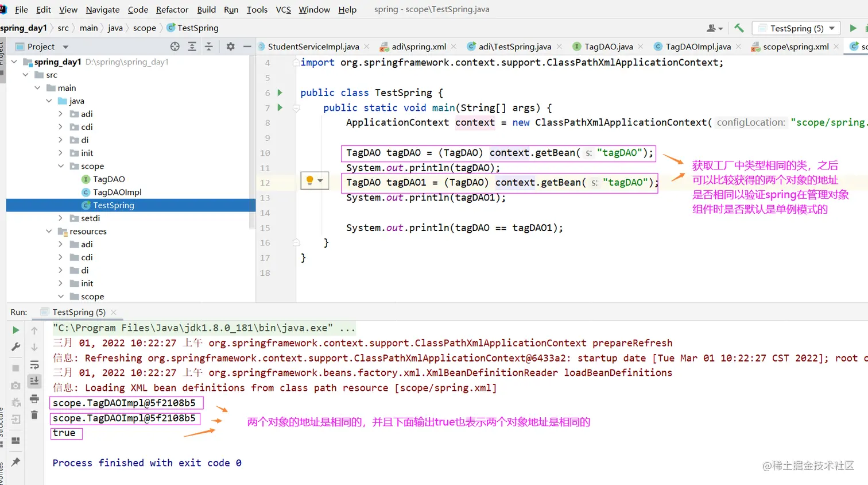Click the layout icon in Run panel sidebar
The image size is (868, 485).
[x=16, y=441]
